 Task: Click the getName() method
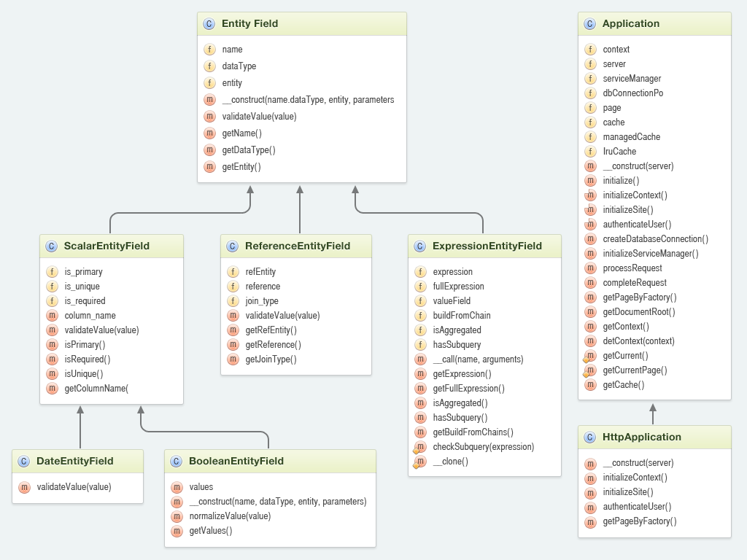tap(242, 133)
